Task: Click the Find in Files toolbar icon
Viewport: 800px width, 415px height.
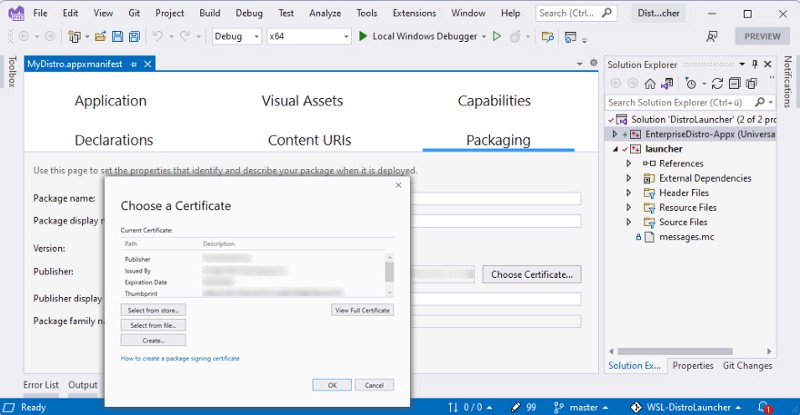Action: 547,36
